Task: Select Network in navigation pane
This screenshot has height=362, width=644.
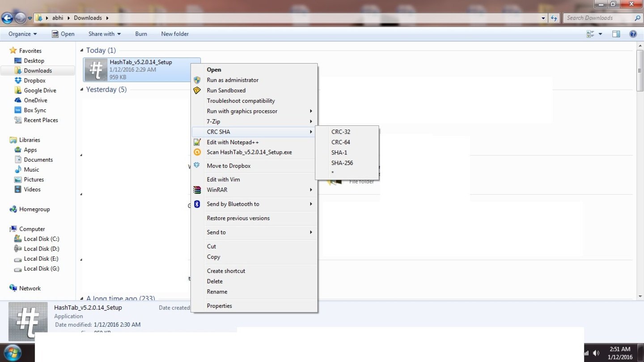Action: click(x=30, y=288)
